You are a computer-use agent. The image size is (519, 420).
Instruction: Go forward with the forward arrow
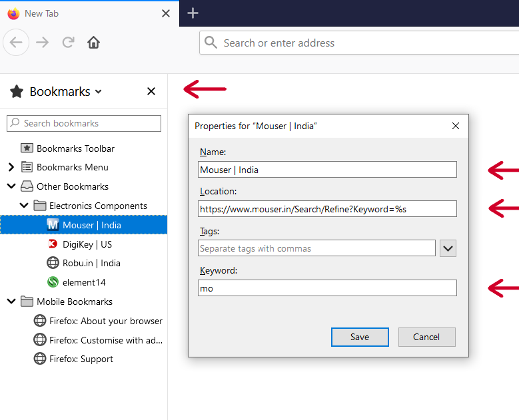43,43
